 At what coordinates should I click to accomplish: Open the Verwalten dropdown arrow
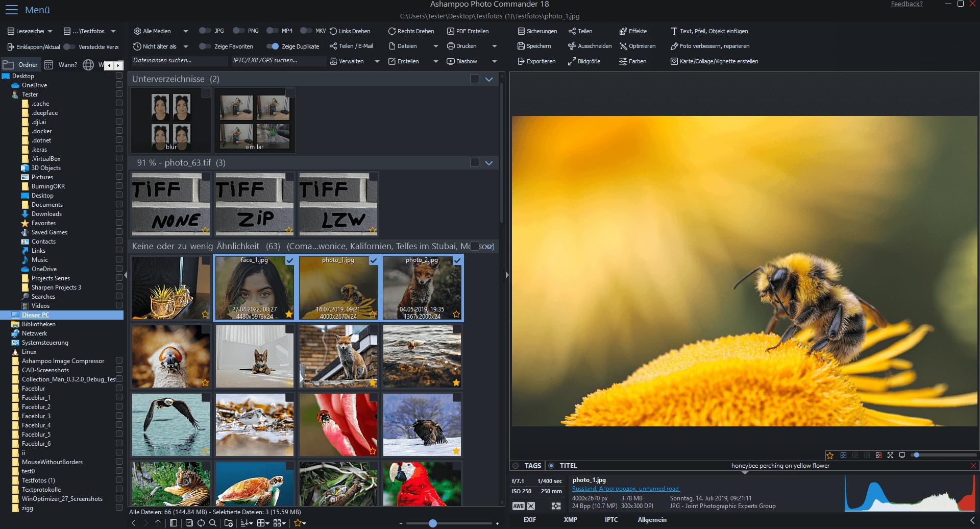(377, 61)
